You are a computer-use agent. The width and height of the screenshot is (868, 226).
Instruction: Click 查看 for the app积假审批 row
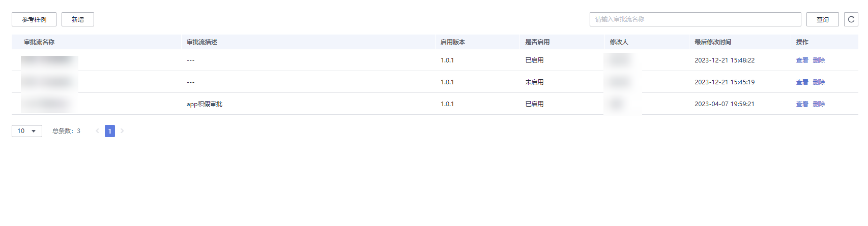(x=802, y=104)
